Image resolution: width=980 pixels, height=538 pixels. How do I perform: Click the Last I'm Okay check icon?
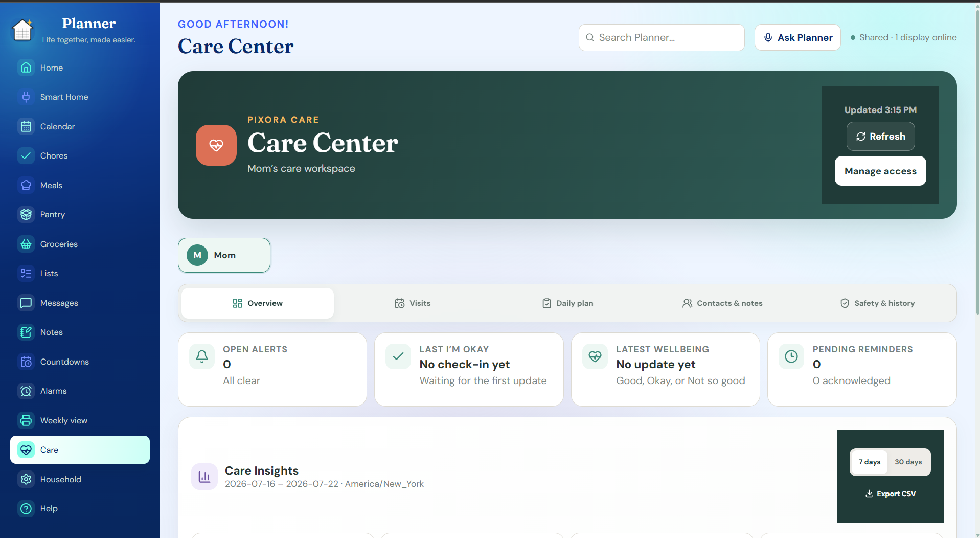coord(398,356)
